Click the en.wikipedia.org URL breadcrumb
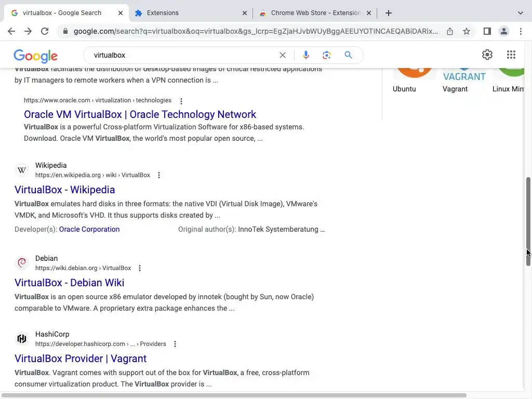Screen dimensions: 532x399 point(92,175)
